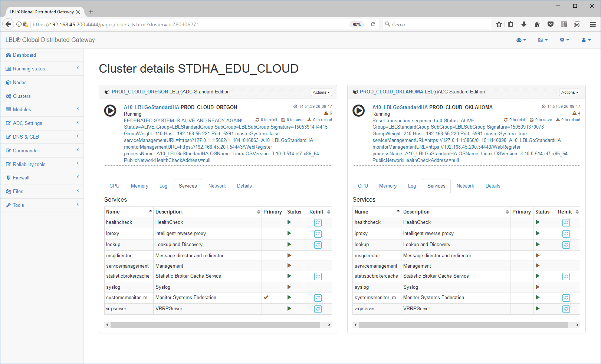Reinit iproxy service on PROD_CLOUD_OKLAHOMA
The width and height of the screenshot is (601, 364).
pyautogui.click(x=566, y=234)
